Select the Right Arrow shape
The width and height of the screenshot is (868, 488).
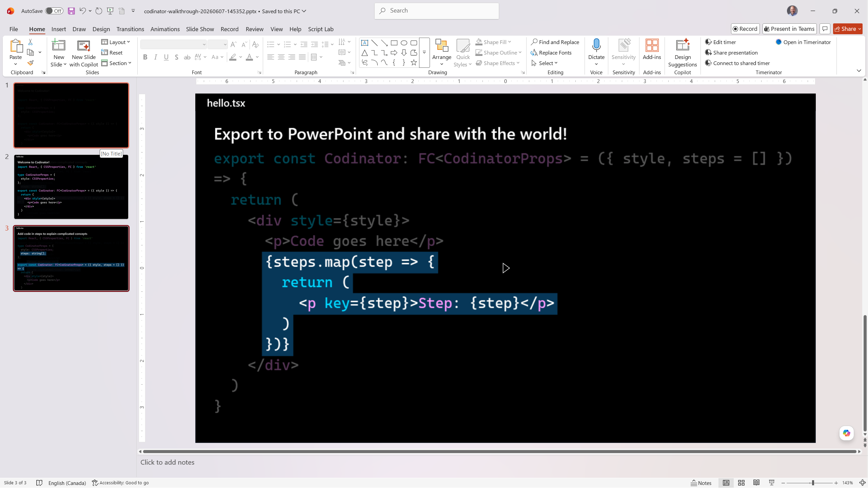[x=394, y=53]
